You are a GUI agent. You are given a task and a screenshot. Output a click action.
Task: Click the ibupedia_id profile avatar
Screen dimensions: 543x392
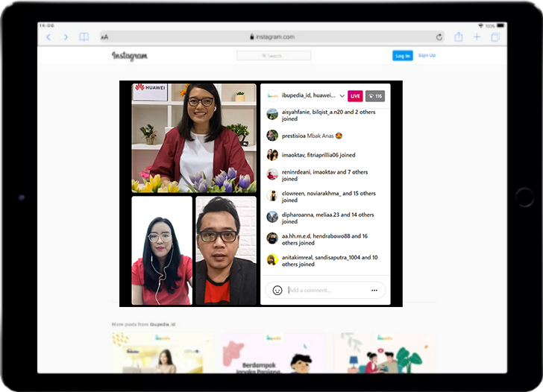coord(272,96)
